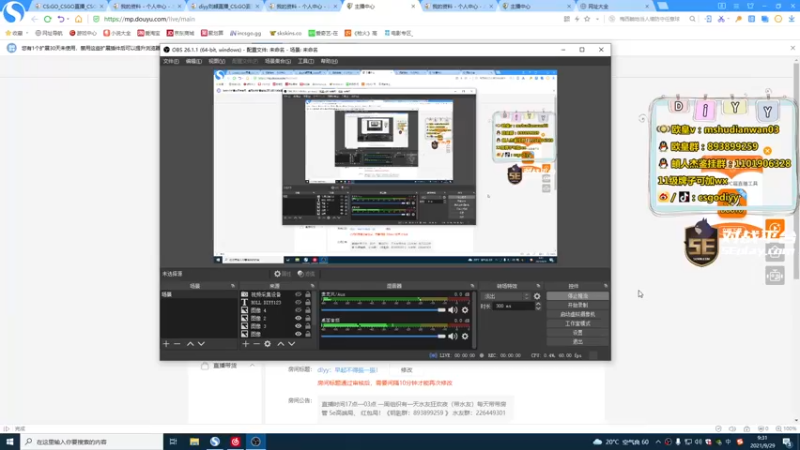This screenshot has height=450, width=800.
Task: Click the browser back arrow
Action: [34, 19]
